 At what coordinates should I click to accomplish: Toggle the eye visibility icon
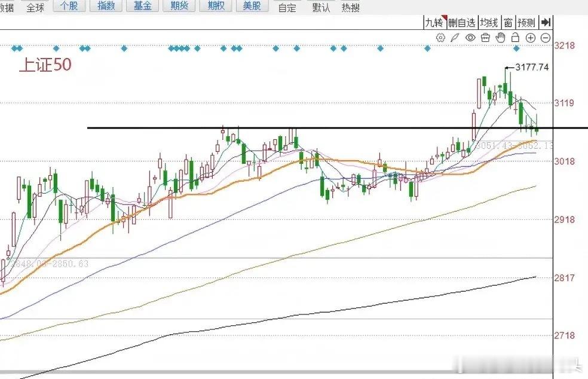pos(470,38)
